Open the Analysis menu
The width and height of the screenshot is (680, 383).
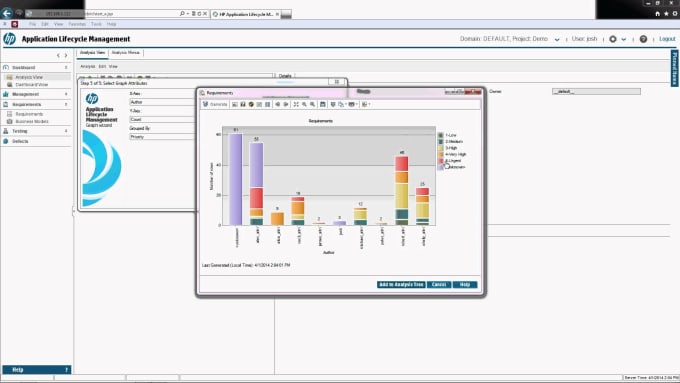pyautogui.click(x=88, y=67)
